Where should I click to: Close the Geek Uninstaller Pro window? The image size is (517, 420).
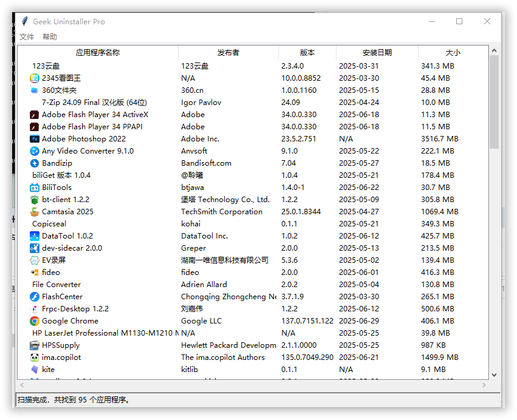[x=487, y=21]
